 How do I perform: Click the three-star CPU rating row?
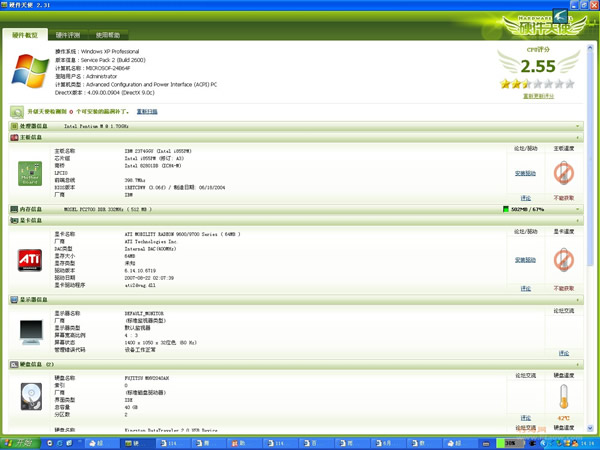tap(537, 84)
